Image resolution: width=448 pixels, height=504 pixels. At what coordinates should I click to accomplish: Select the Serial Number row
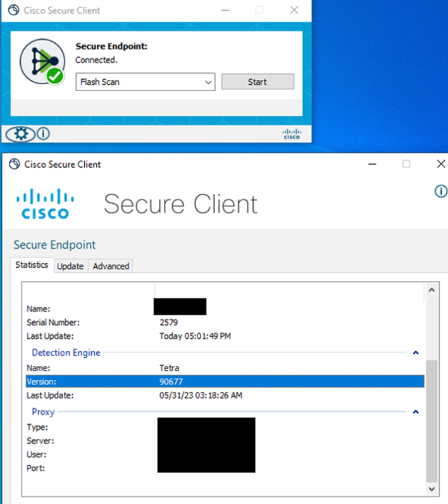(225, 322)
